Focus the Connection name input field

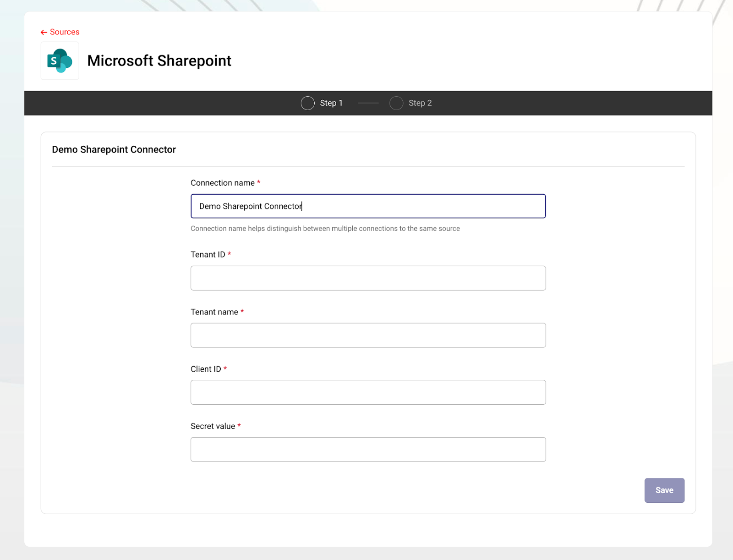(368, 206)
